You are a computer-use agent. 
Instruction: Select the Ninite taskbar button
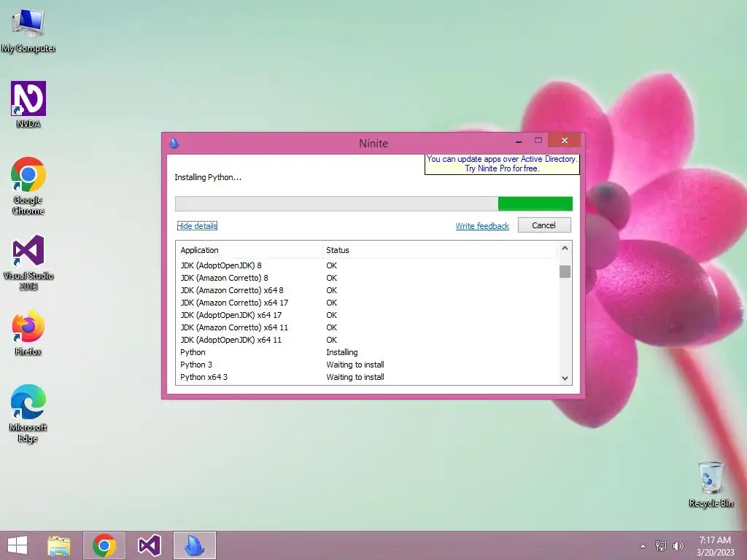(194, 545)
